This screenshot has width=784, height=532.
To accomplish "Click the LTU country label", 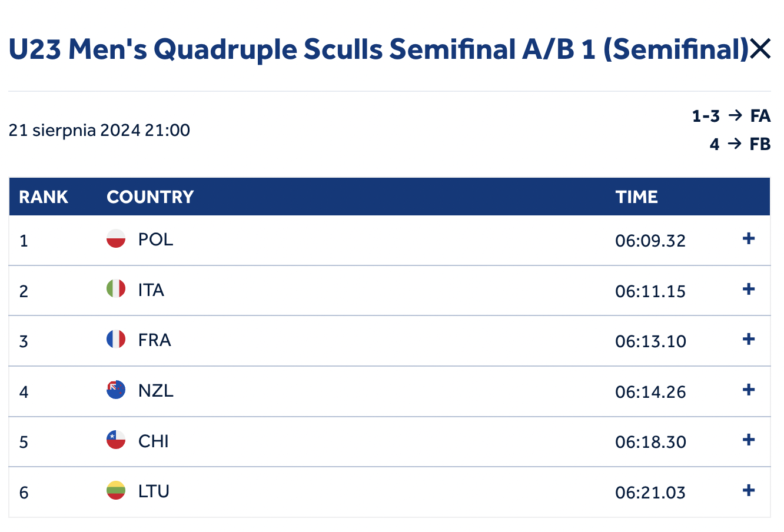I will click(154, 491).
